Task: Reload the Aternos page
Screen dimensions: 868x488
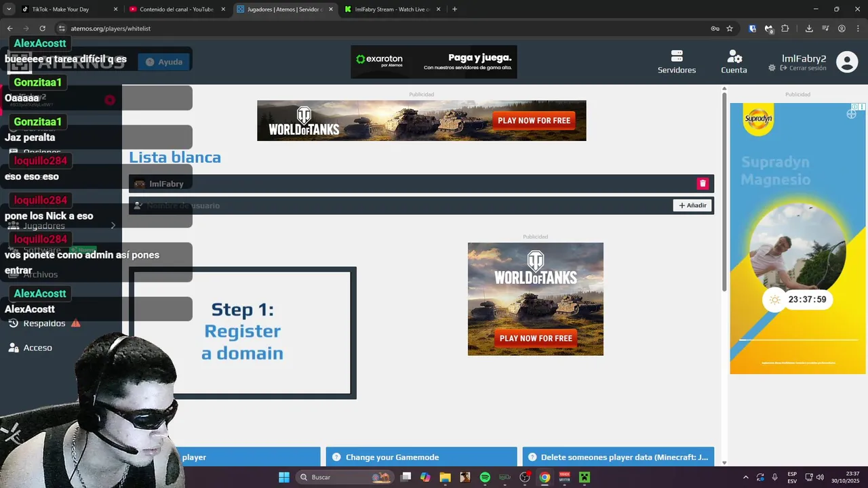Action: coord(42,28)
